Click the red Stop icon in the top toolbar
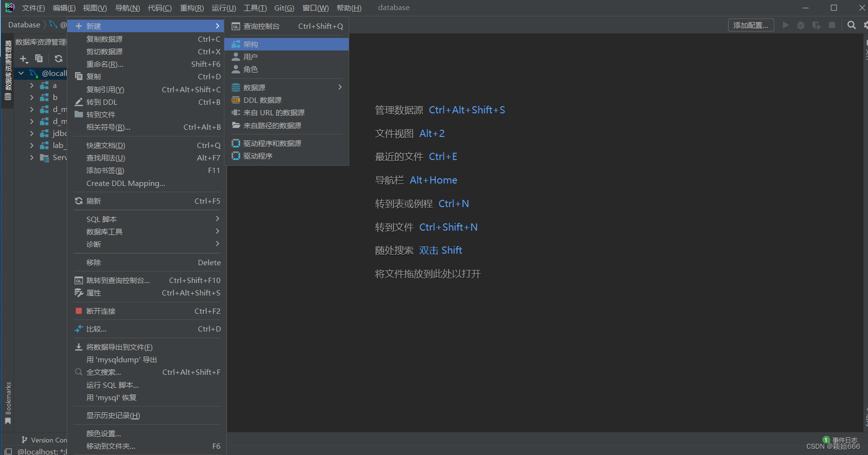Screen dimensions: 868x455 [832, 25]
